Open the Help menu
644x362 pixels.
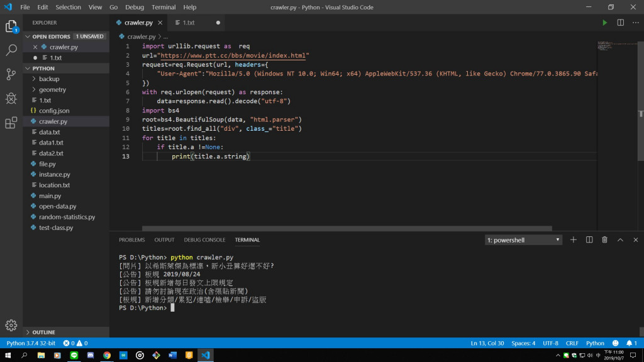tap(190, 7)
